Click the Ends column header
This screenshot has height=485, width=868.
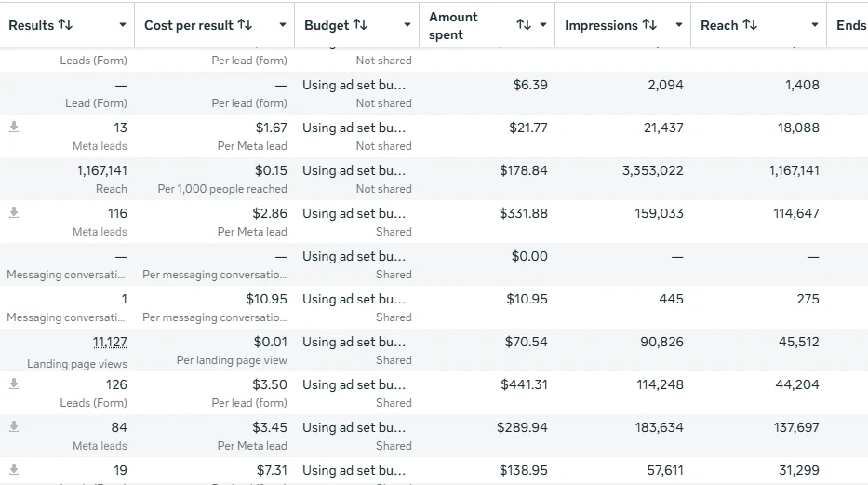click(x=851, y=25)
